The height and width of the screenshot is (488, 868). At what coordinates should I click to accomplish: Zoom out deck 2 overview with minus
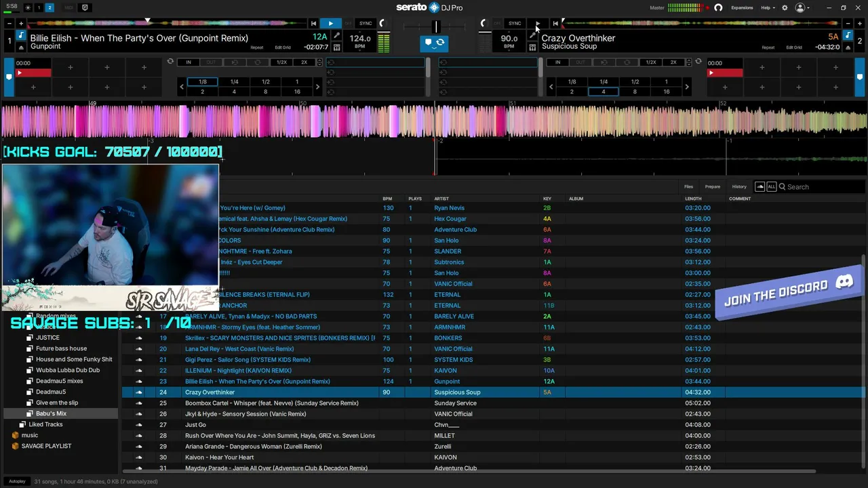(x=846, y=24)
